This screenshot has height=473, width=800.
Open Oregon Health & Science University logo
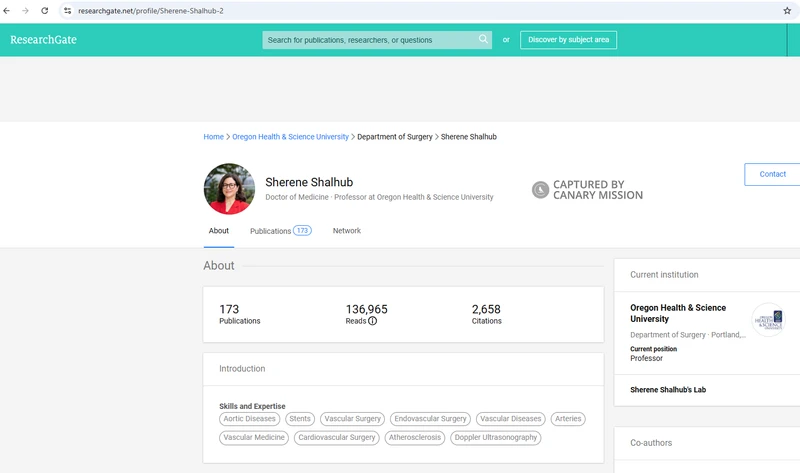768,320
